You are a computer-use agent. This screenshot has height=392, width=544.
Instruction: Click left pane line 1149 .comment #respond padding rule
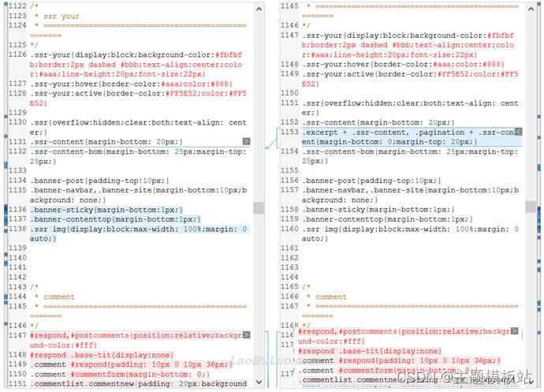[x=131, y=364]
